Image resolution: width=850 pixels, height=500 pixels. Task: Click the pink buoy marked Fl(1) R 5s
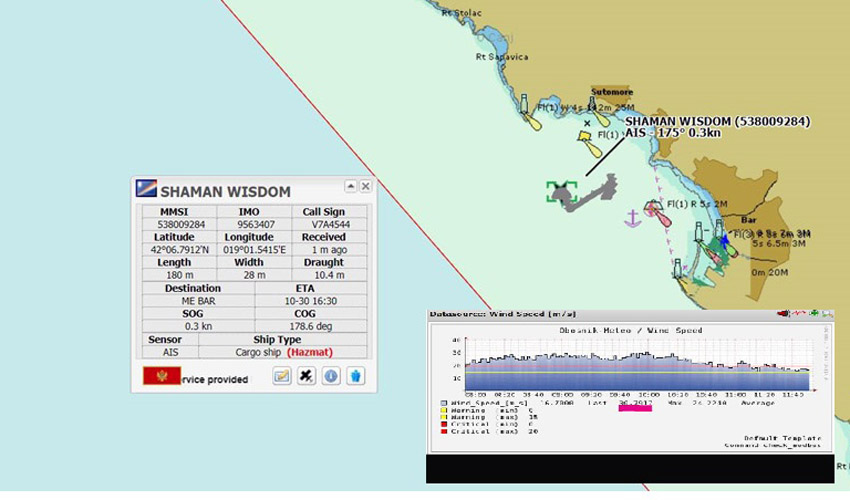pyautogui.click(x=655, y=207)
